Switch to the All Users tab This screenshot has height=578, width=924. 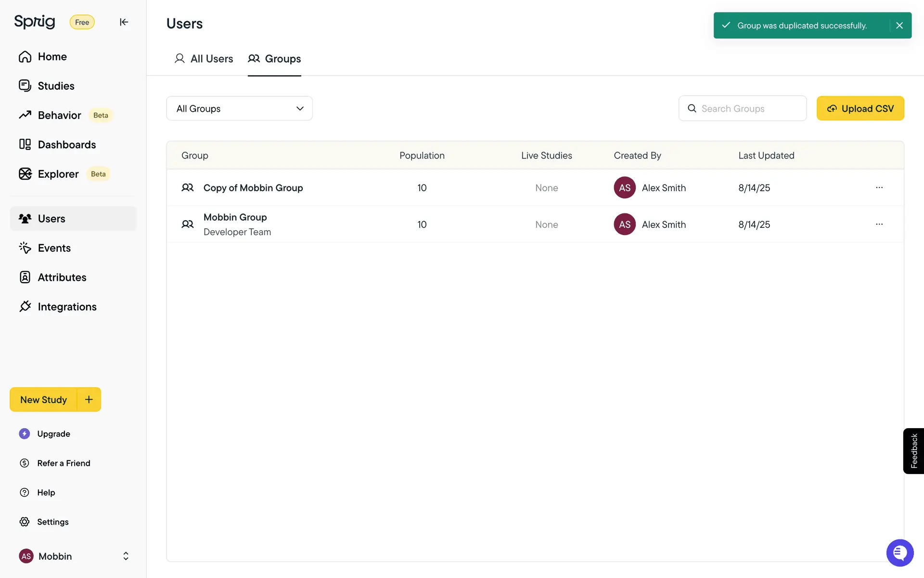204,59
